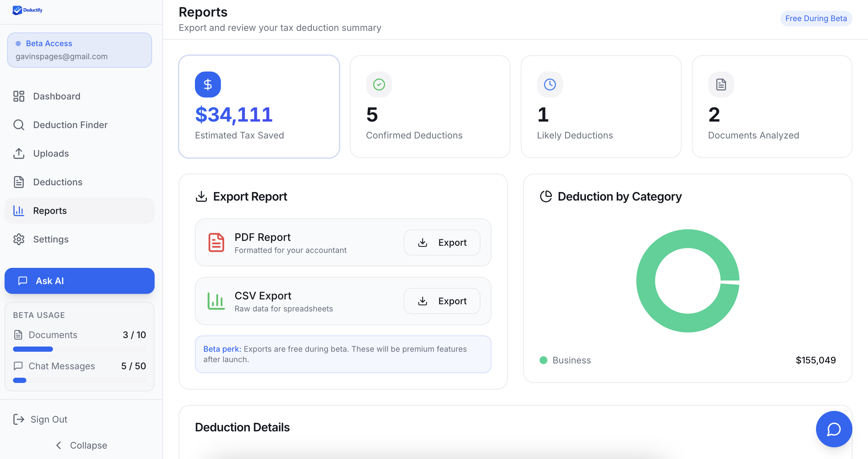Navigate to Settings
868x459 pixels.
pyautogui.click(x=51, y=239)
